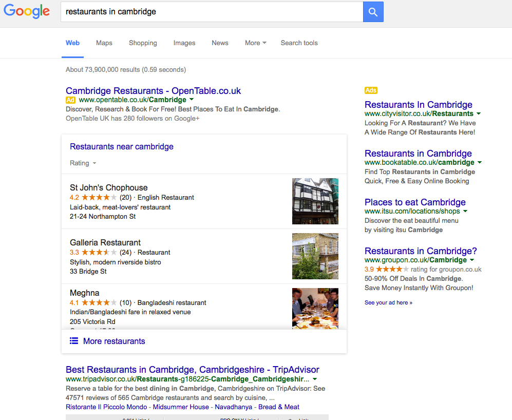
Task: Switch to the Maps tab
Action: click(x=104, y=43)
